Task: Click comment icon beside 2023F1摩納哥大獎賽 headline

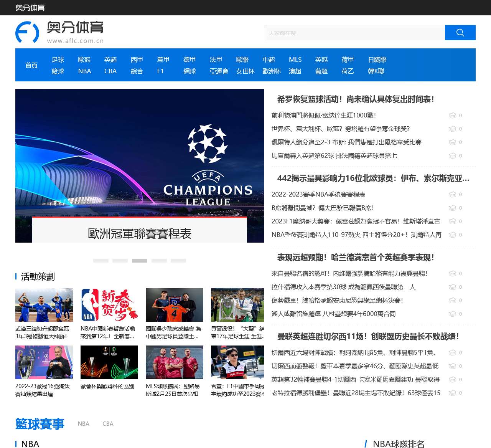Action: [x=452, y=221]
